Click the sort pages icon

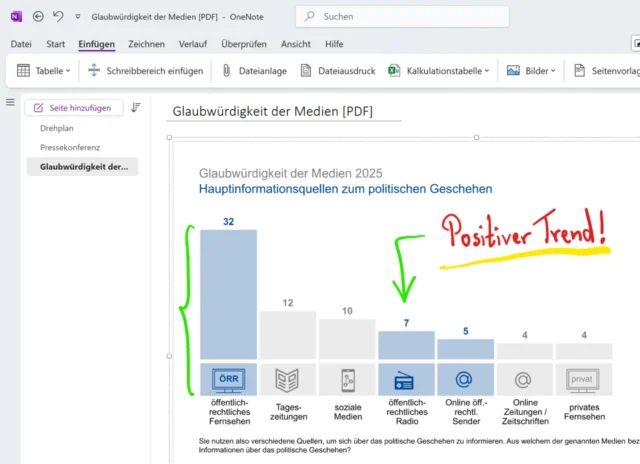click(x=136, y=107)
